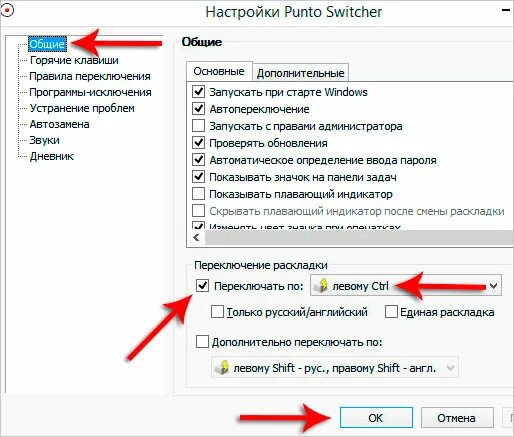Click the Punto Switcher title bar icon

coord(7,10)
